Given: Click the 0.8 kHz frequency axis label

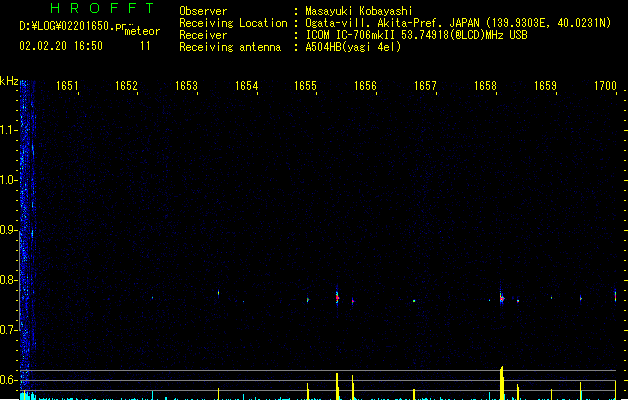Looking at the screenshot, I should click(8, 280).
